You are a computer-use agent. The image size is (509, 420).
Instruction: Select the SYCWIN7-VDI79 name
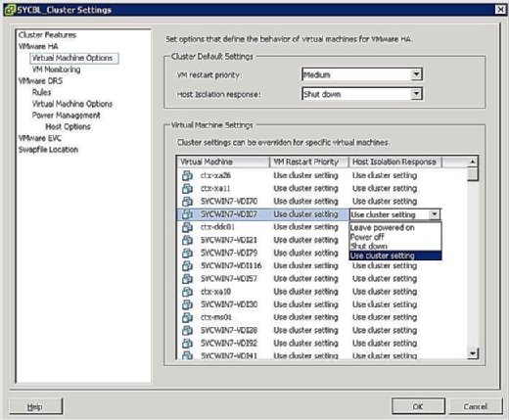click(229, 253)
